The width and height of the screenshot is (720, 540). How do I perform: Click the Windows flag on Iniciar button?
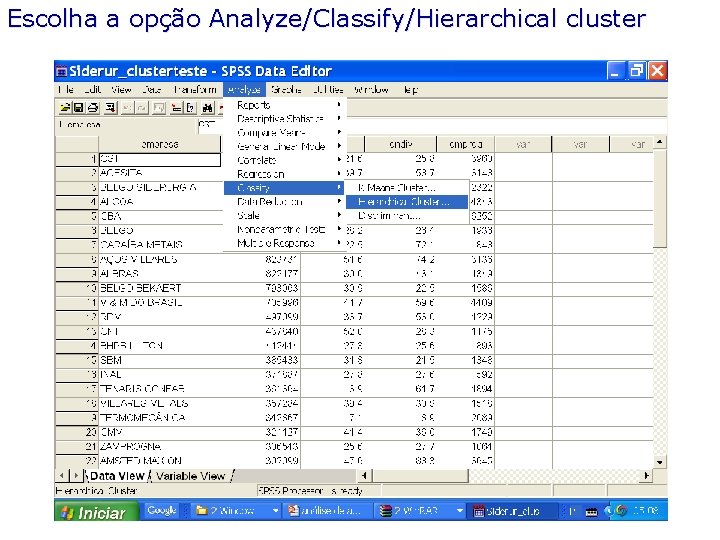(x=67, y=512)
